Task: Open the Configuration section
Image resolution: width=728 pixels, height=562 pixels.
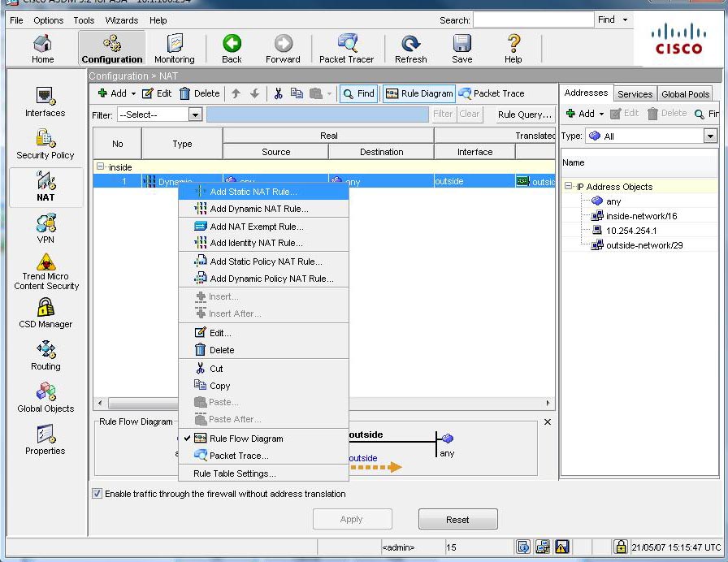Action: click(x=112, y=49)
